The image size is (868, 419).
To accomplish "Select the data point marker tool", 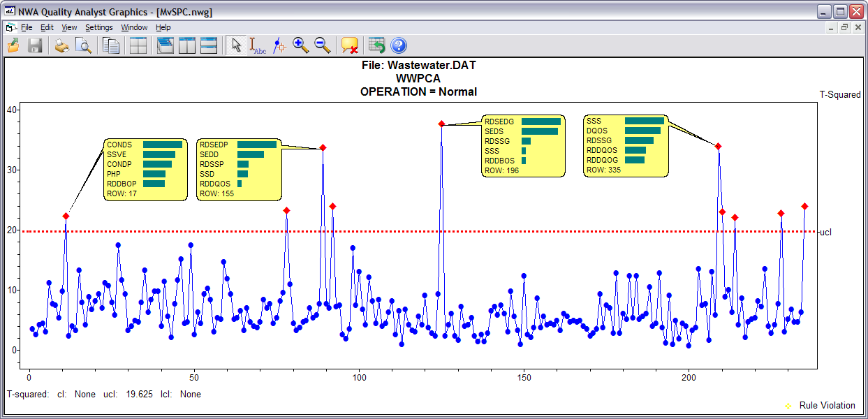I will click(279, 45).
